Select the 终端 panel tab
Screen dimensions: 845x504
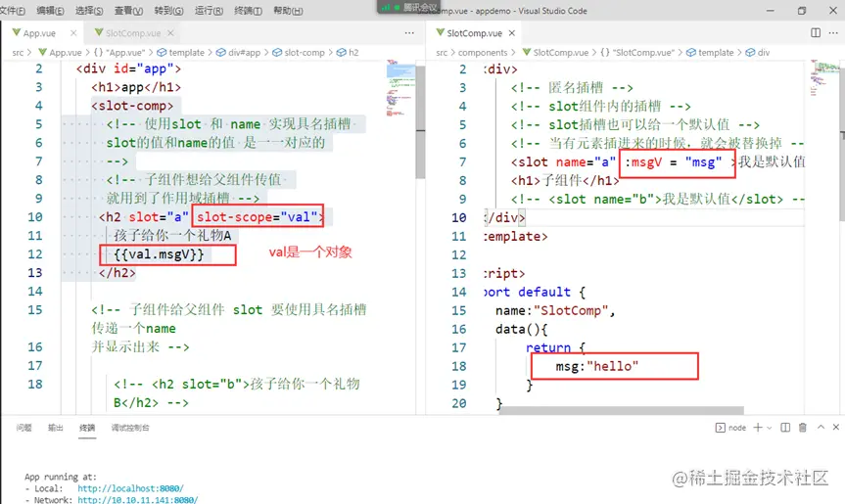click(87, 428)
